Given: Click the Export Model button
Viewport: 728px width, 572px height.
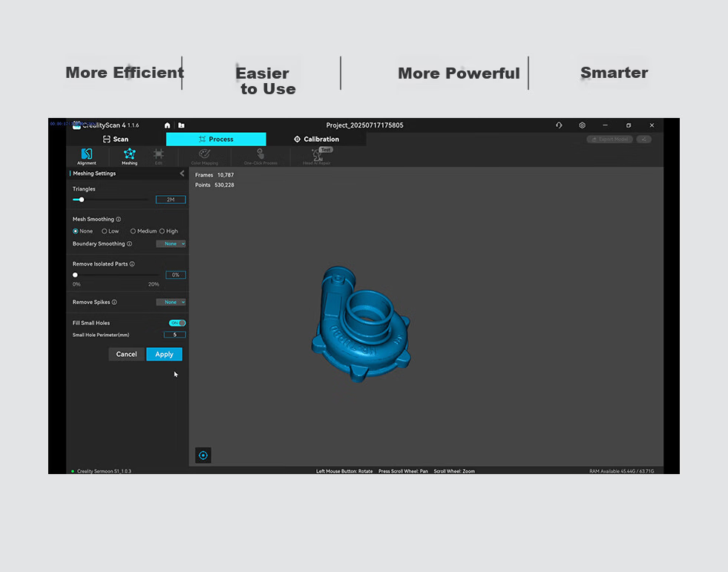Looking at the screenshot, I should 609,139.
